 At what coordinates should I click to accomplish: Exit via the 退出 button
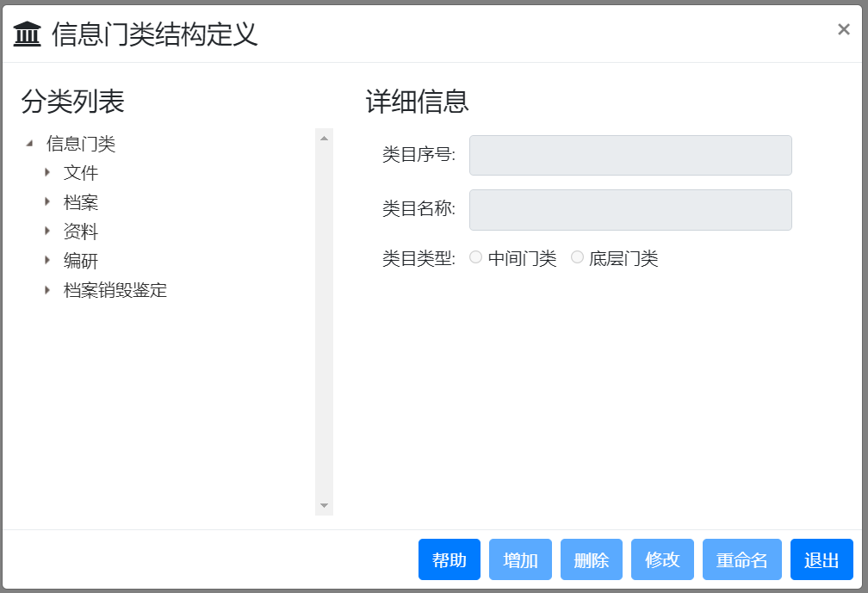[821, 560]
